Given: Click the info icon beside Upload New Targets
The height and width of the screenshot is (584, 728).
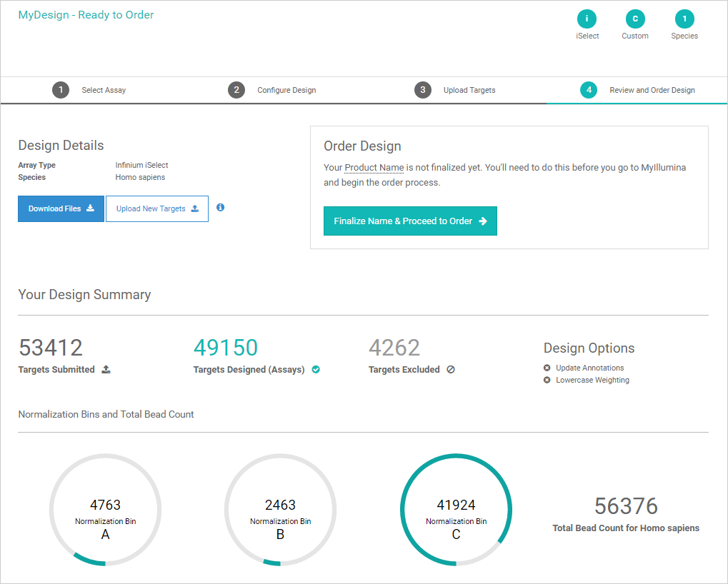Looking at the screenshot, I should (x=220, y=208).
